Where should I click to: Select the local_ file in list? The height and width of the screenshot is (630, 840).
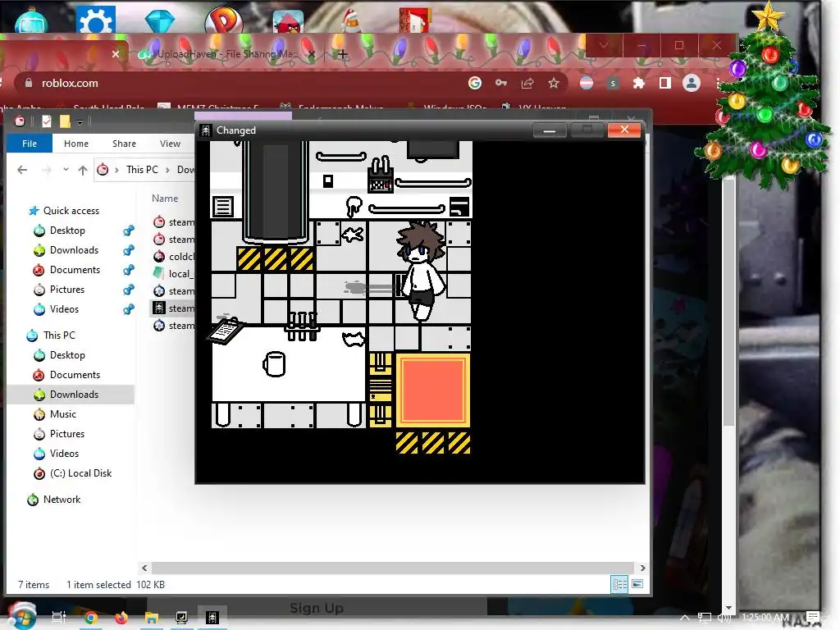coord(174,274)
